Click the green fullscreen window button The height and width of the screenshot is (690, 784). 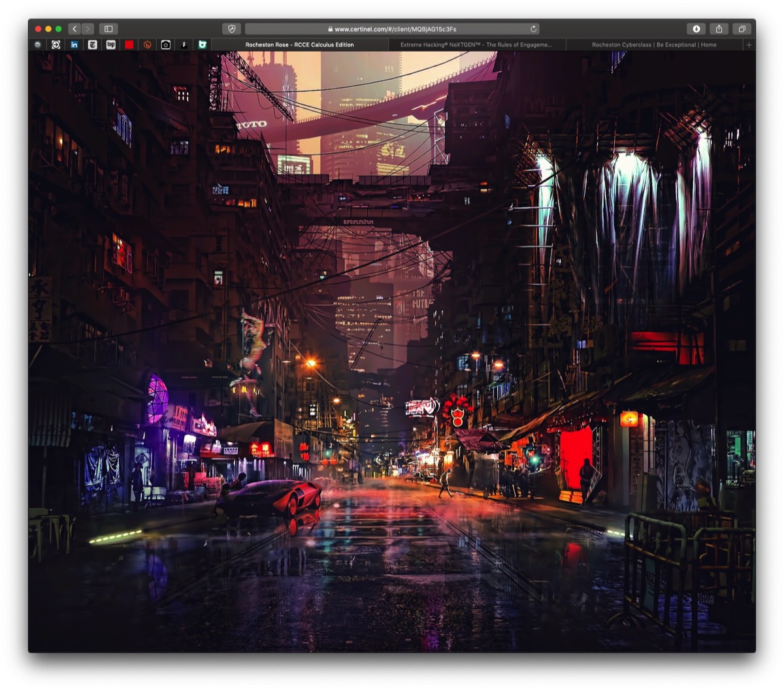click(x=59, y=29)
